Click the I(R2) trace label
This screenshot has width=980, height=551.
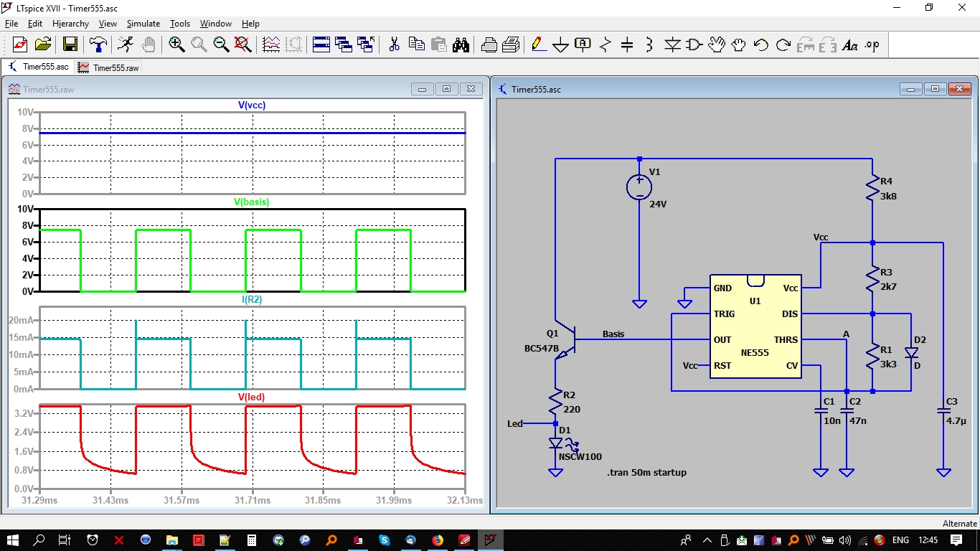[252, 300]
